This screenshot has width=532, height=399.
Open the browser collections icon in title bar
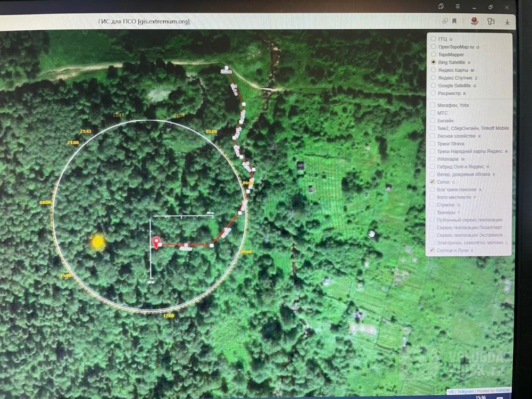[440, 6]
